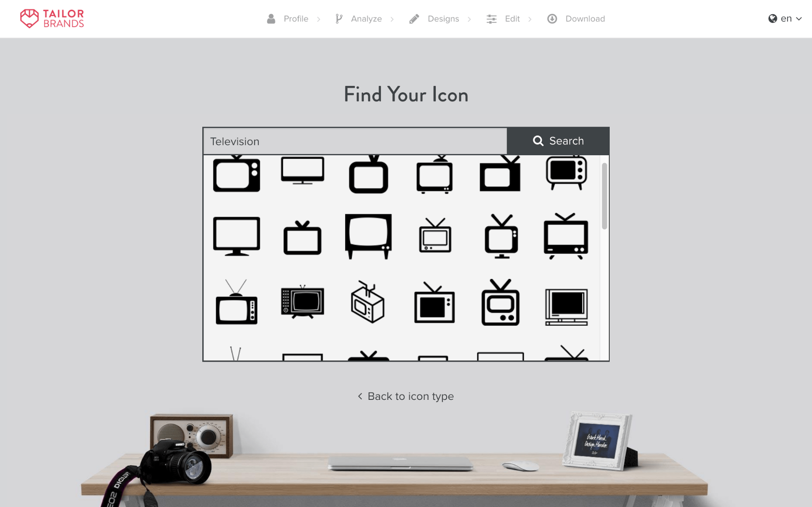Select the flat-screen monitor icon
Screen dimensions: 812x507
(302, 173)
